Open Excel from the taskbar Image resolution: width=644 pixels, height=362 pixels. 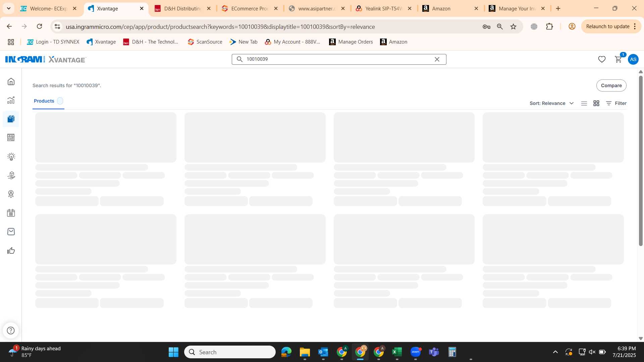point(397,352)
